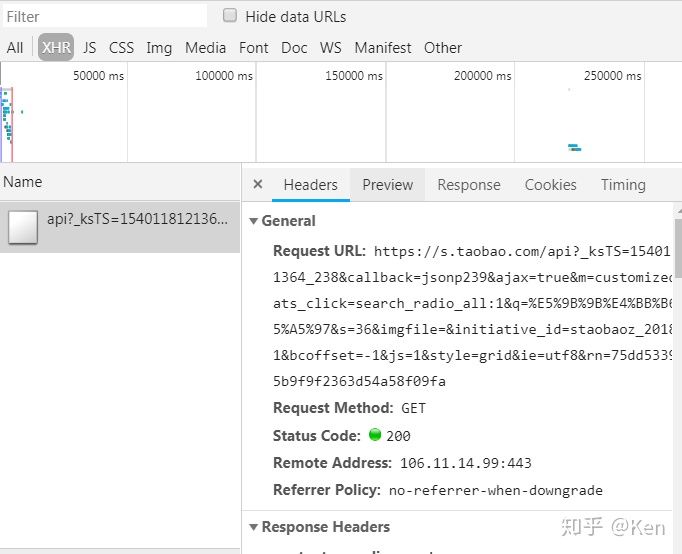Filter requests by Doc
Screen dimensions: 682x554
tap(294, 47)
